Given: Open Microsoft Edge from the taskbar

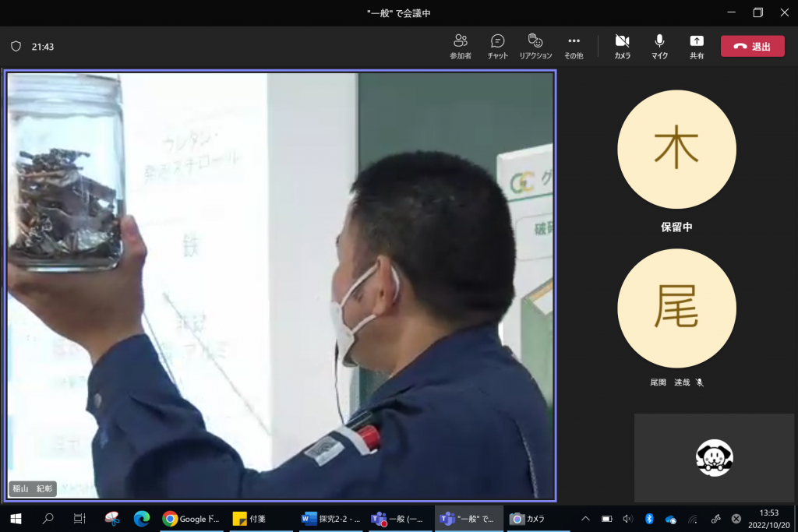Looking at the screenshot, I should click(141, 519).
